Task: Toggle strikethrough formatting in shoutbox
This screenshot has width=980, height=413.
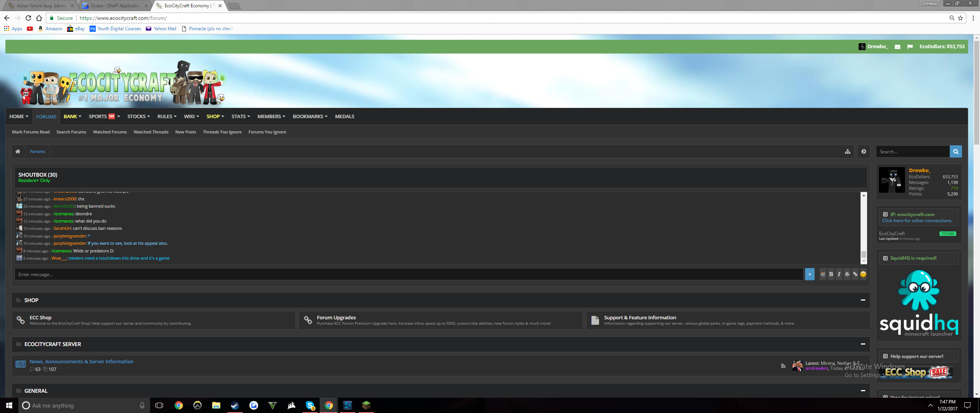Action: pos(847,274)
